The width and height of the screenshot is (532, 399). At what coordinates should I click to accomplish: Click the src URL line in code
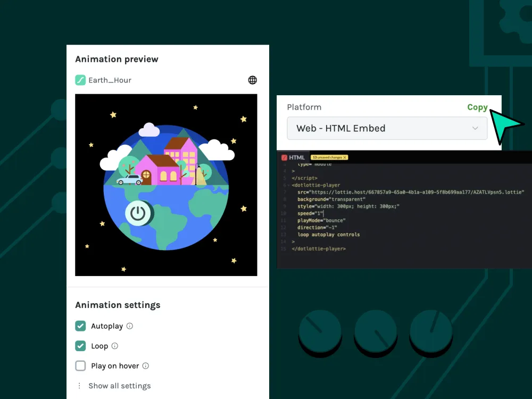[411, 192]
